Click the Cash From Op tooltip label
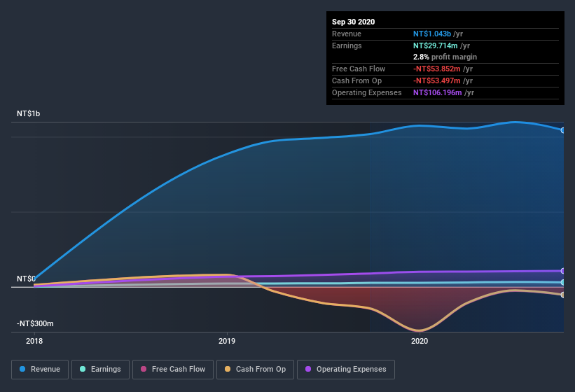The height and width of the screenshot is (392, 575). [x=356, y=80]
